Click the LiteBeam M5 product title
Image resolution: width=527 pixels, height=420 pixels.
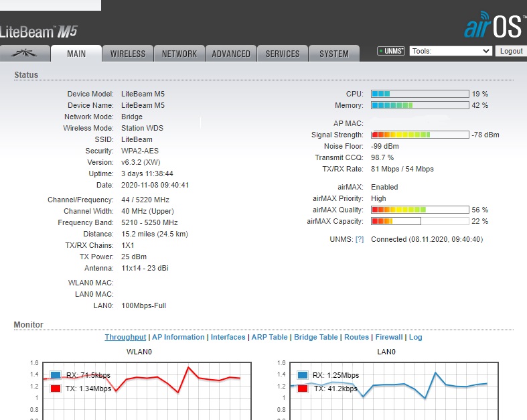pos(39,31)
